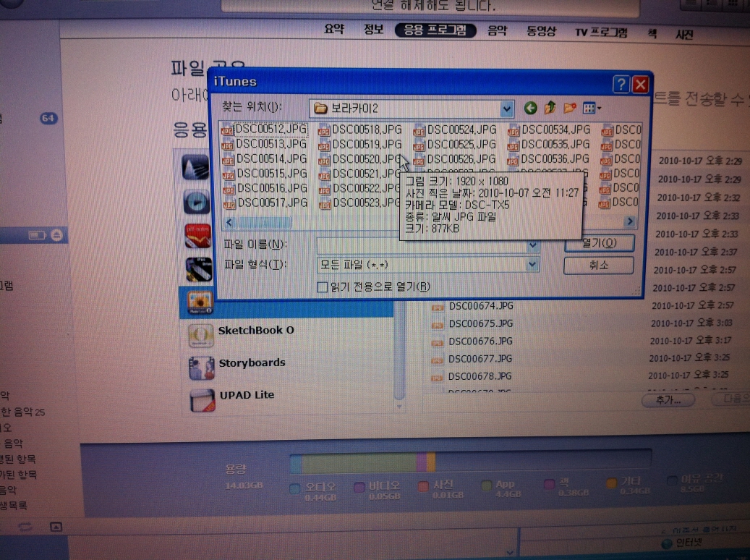
Task: Click the highlighted sunflower app icon in list
Action: (x=200, y=302)
